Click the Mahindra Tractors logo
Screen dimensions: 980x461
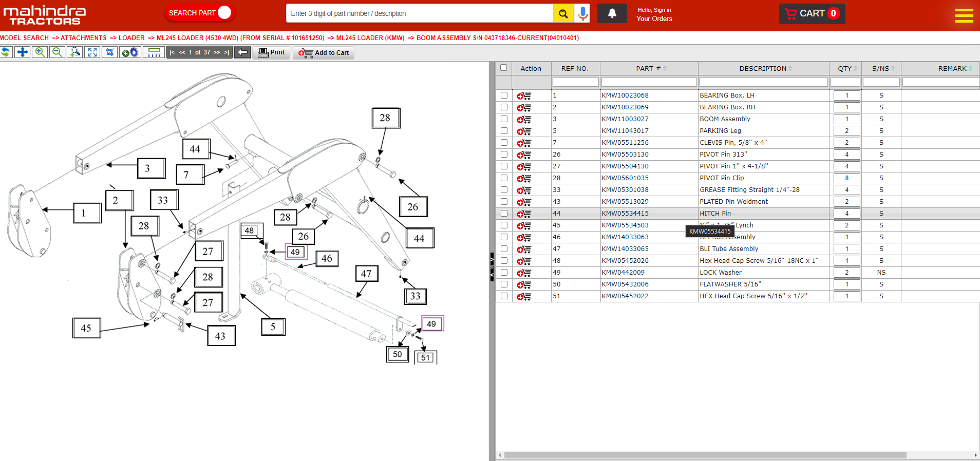(x=45, y=15)
